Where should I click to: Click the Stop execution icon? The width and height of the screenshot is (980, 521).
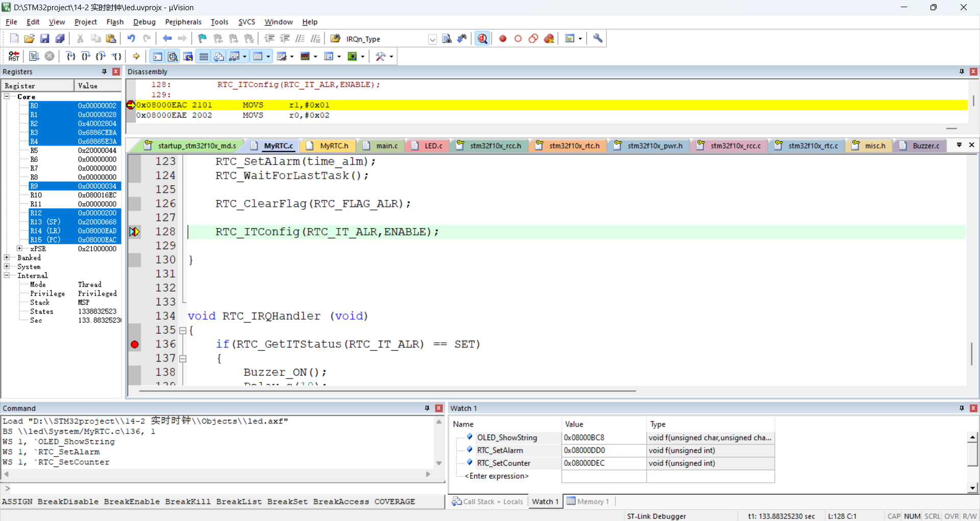click(x=50, y=56)
